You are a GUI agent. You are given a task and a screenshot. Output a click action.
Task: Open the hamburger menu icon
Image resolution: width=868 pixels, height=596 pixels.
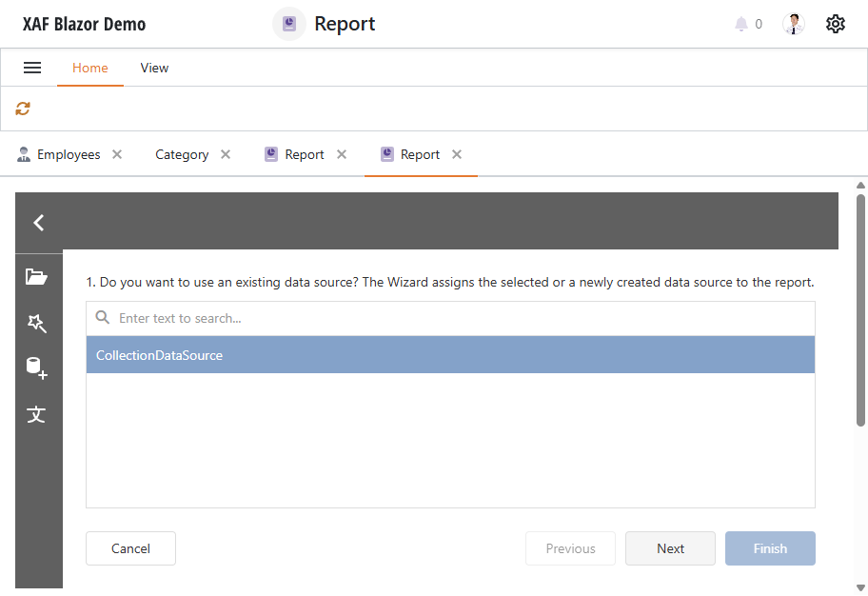(32, 67)
